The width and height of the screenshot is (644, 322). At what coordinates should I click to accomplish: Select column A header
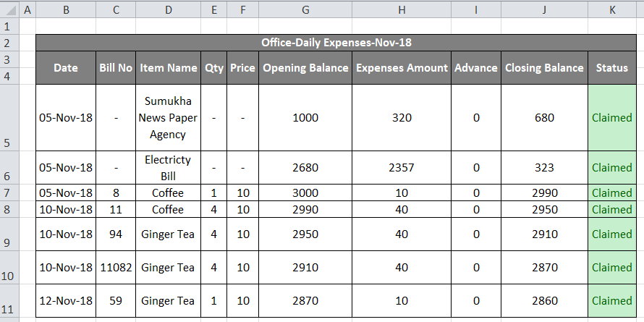point(27,9)
